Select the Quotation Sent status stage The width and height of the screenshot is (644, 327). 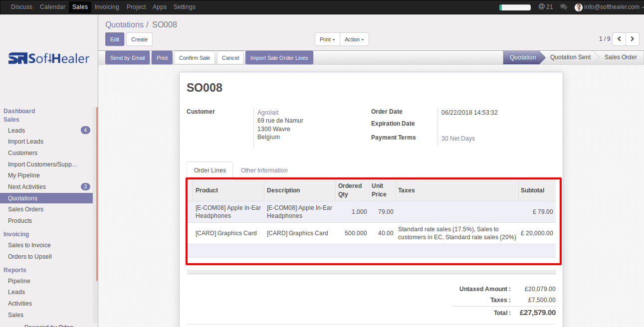(570, 57)
